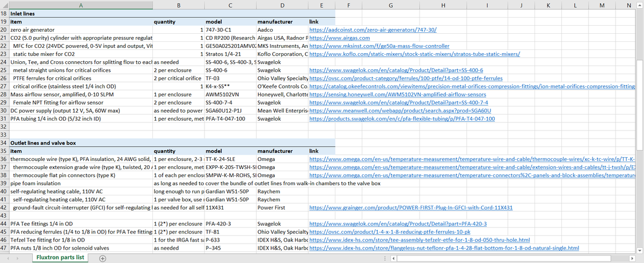Open the idex-hs flangeless-nut link
This screenshot has width=644, height=263.
[x=444, y=248]
